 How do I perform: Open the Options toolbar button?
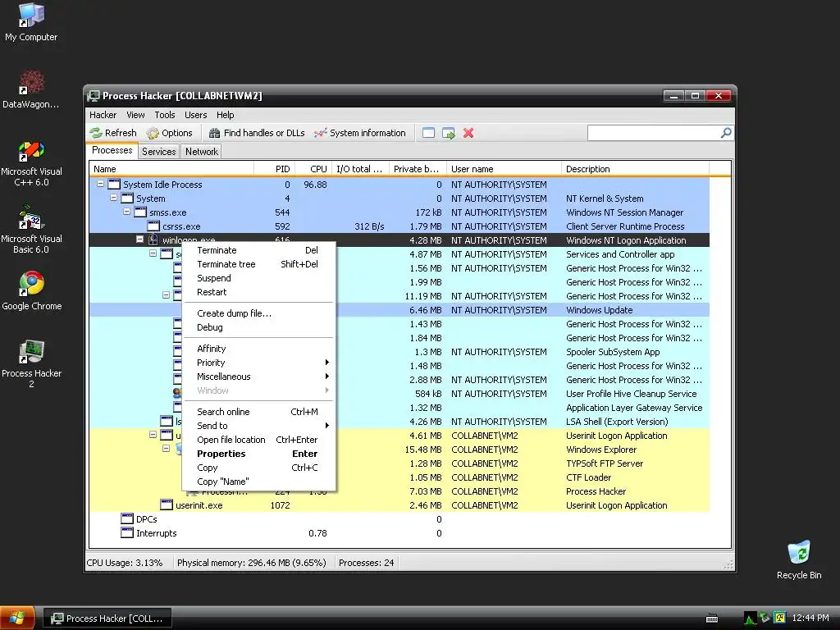(169, 133)
